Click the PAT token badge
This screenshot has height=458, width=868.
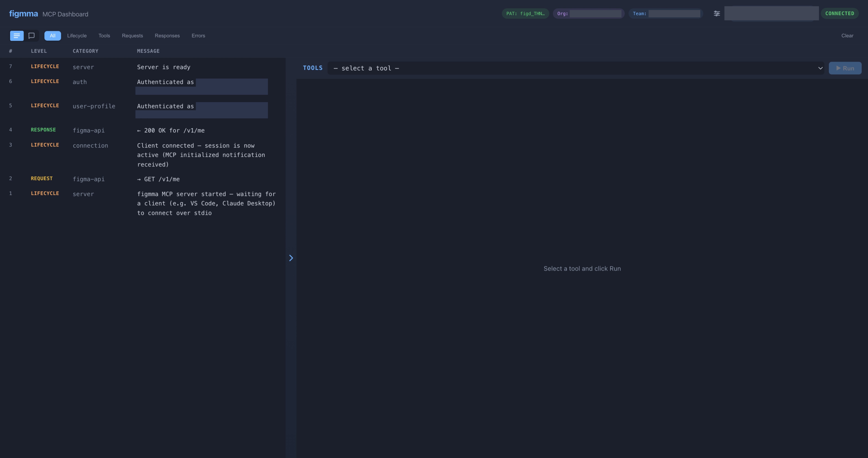coord(525,13)
